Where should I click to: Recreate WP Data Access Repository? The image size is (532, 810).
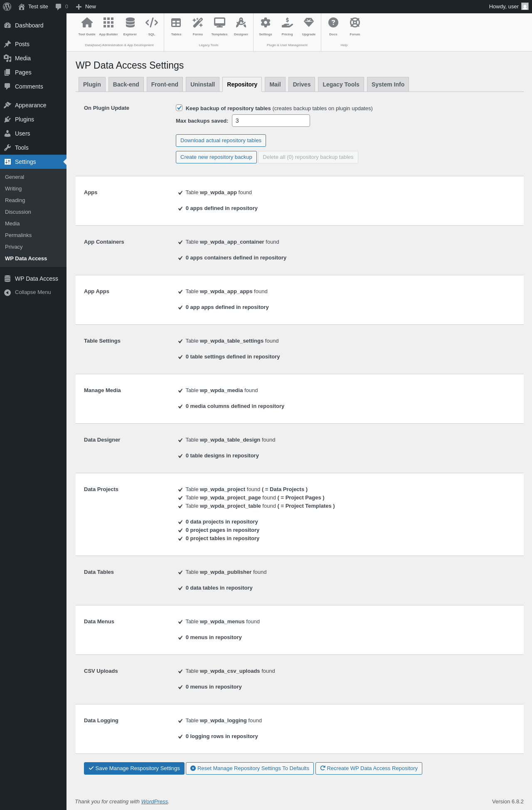(x=369, y=768)
